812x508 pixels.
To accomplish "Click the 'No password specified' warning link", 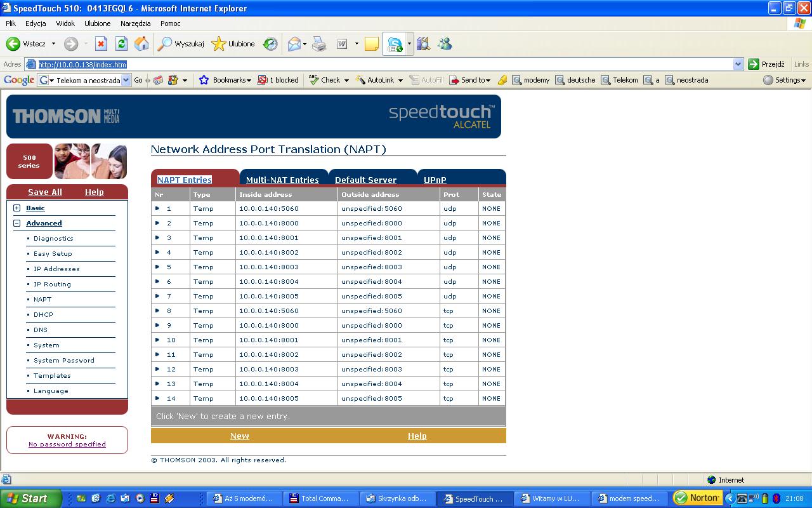I will click(x=67, y=444).
